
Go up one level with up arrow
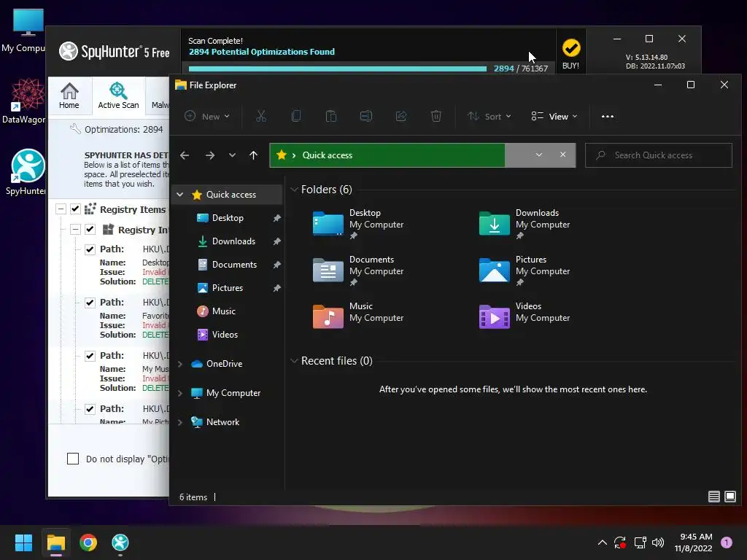click(x=253, y=155)
